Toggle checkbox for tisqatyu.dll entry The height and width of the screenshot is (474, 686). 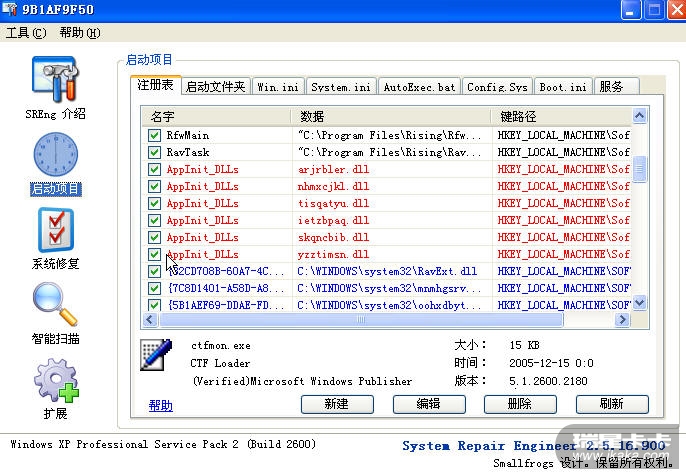click(154, 204)
